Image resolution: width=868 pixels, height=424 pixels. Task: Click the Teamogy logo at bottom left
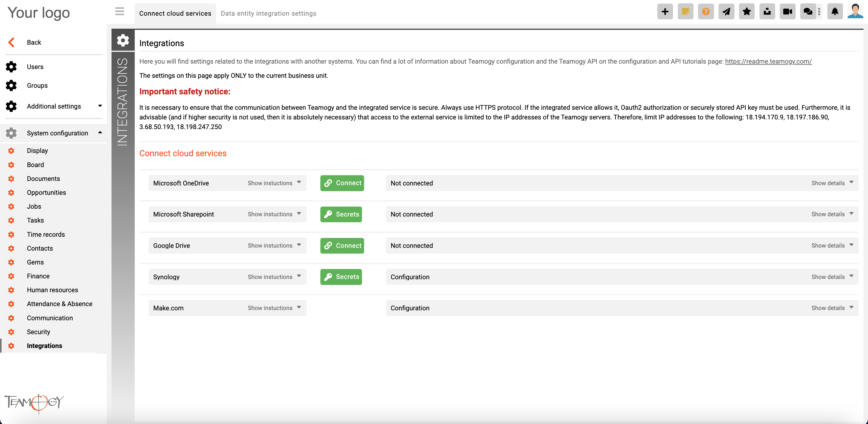point(34,403)
